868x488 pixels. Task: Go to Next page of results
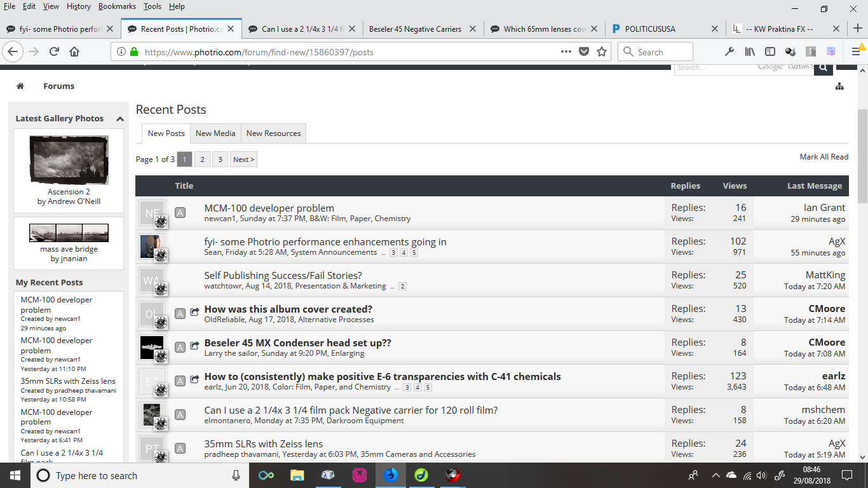[243, 159]
